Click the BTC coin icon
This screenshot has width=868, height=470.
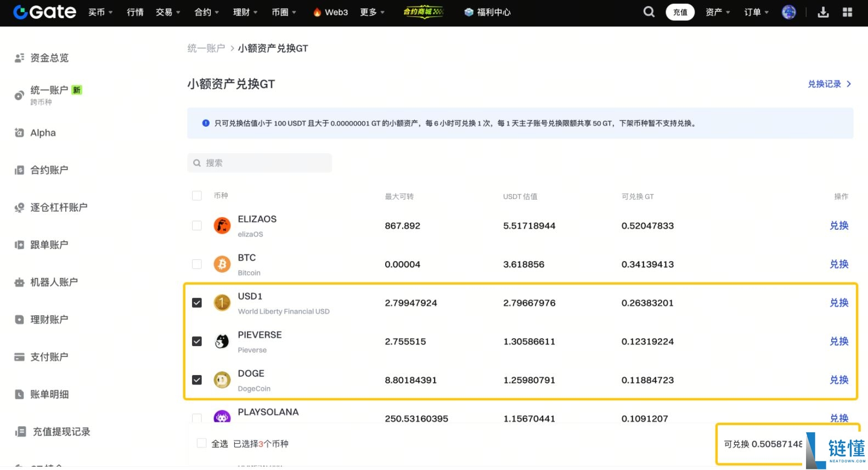pyautogui.click(x=222, y=264)
